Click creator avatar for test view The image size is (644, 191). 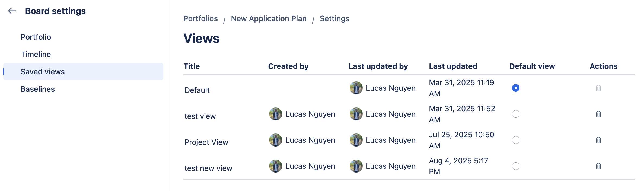click(276, 114)
